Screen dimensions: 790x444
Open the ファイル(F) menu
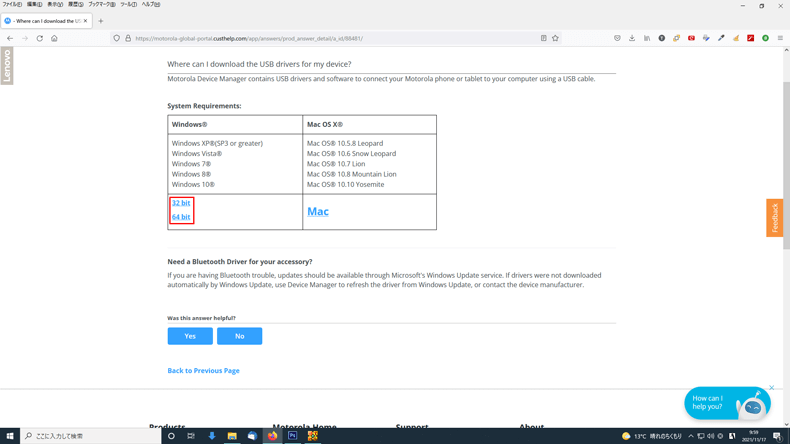click(x=12, y=5)
